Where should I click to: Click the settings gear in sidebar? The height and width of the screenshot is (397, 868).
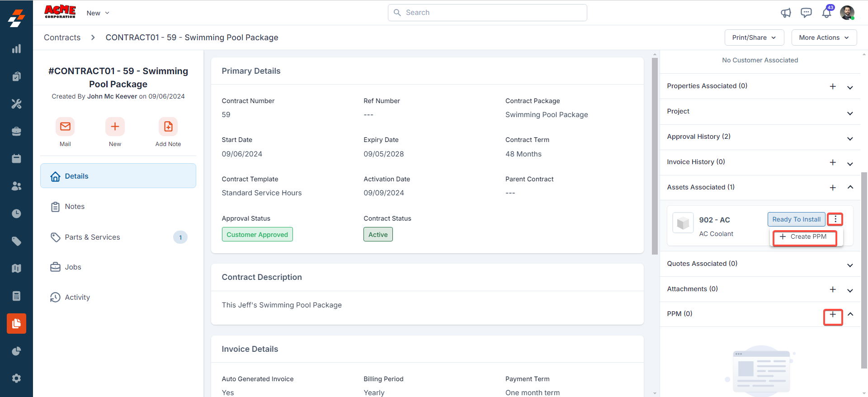click(x=16, y=378)
